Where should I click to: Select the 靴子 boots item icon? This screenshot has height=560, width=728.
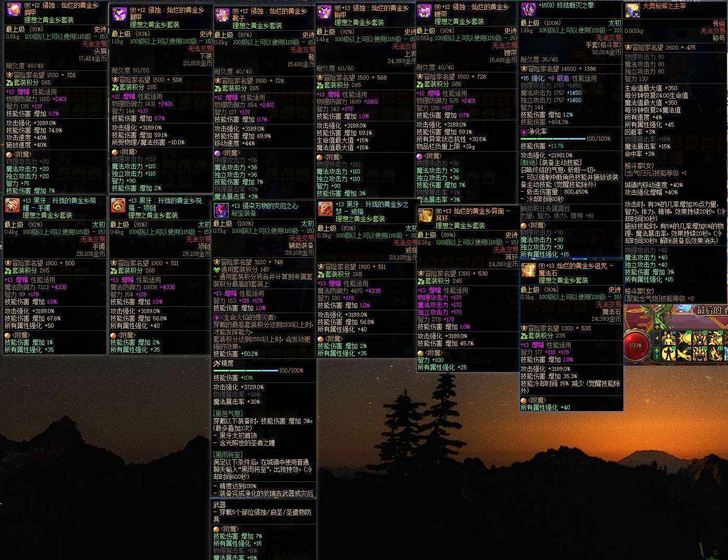(223, 15)
